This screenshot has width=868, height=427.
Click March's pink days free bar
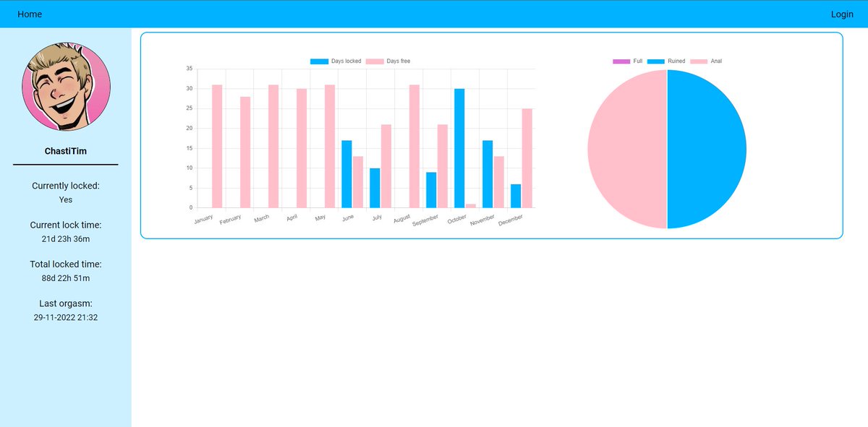coord(273,146)
